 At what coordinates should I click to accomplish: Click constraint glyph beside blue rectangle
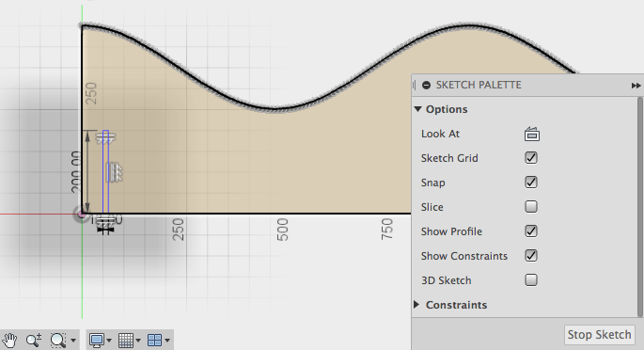click(x=115, y=172)
